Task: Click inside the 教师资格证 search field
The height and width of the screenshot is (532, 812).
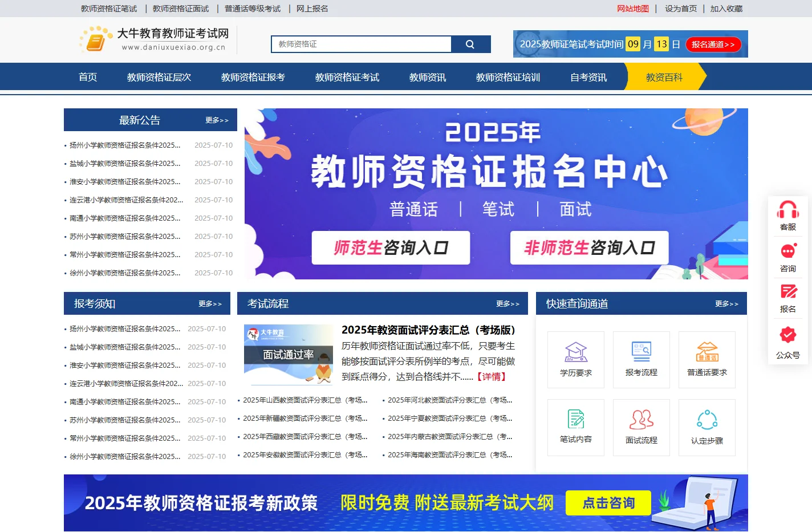Action: [x=362, y=44]
